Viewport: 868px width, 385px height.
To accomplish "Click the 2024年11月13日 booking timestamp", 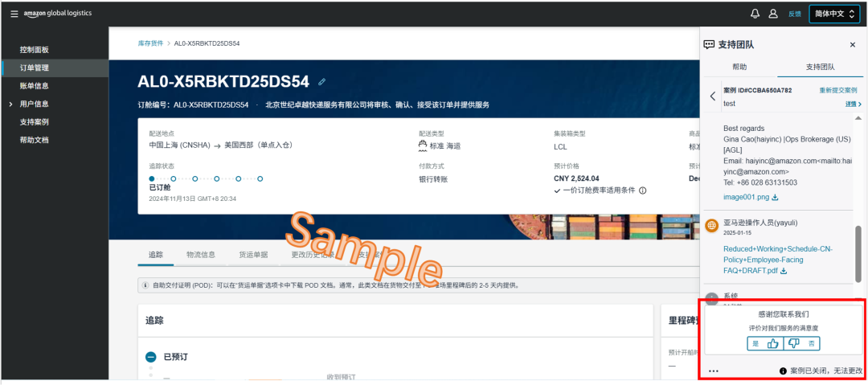I will click(x=193, y=199).
